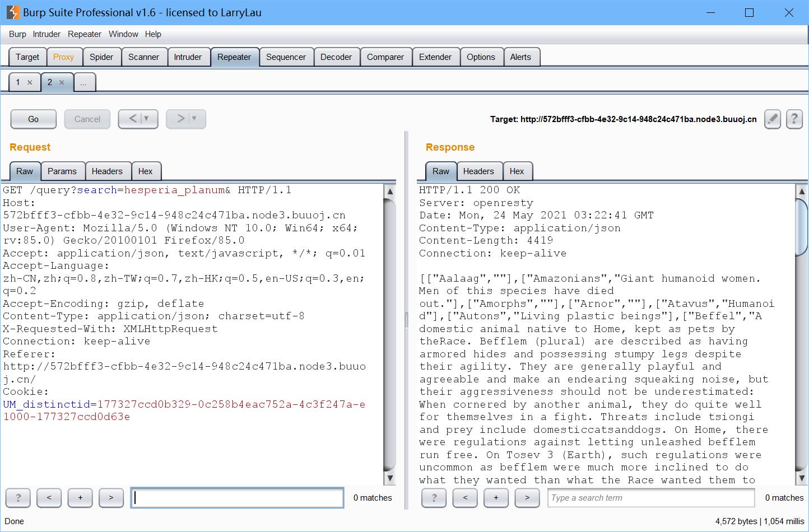This screenshot has height=532, width=809.
Task: Click request pane scroll down arrow
Action: tap(390, 478)
